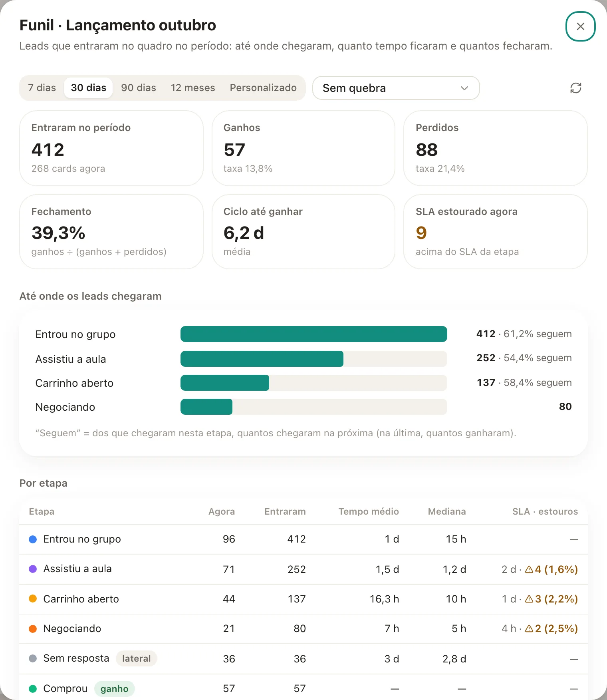Click the Entrou no grupo funnel bar

pyautogui.click(x=314, y=334)
